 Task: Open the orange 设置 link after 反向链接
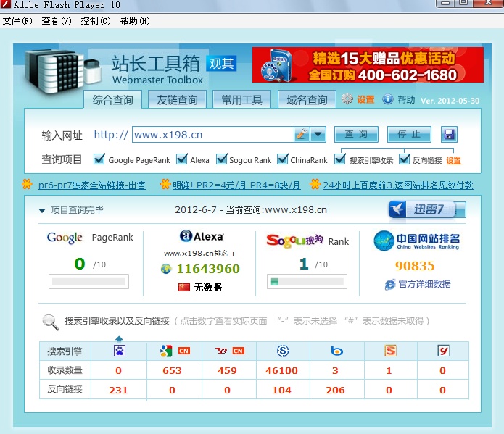(453, 160)
